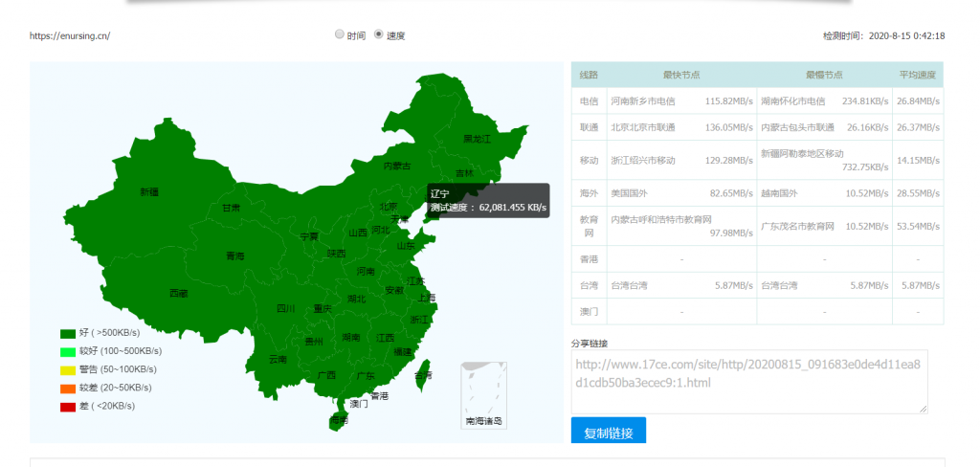Click the 复制链接 button
The image size is (980, 467).
[x=608, y=433]
